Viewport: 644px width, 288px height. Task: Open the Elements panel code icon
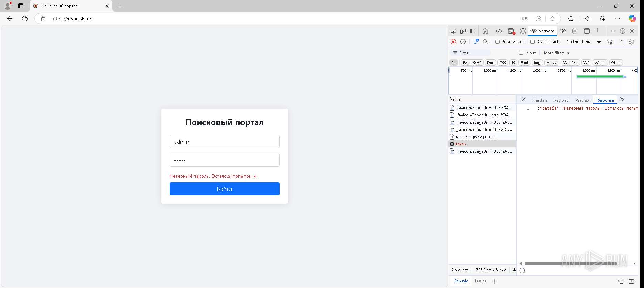click(499, 31)
